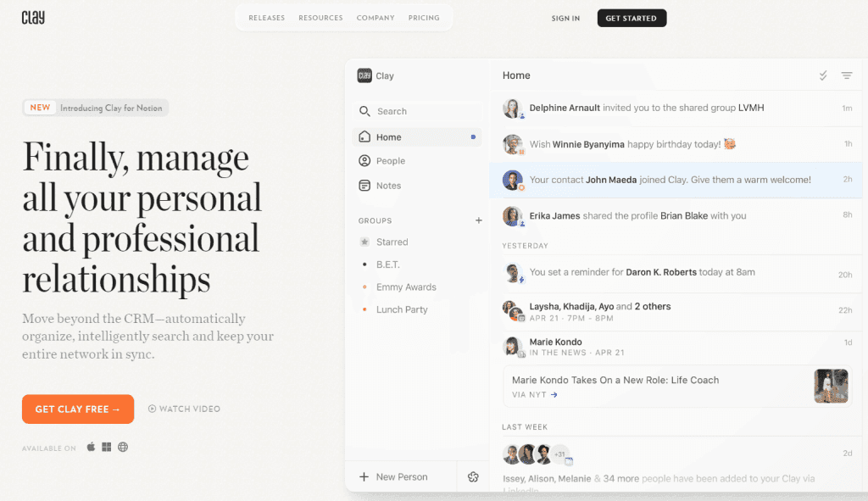Viewport: 868px width, 501px height.
Task: Click the +31 more people badge
Action: tap(560, 454)
